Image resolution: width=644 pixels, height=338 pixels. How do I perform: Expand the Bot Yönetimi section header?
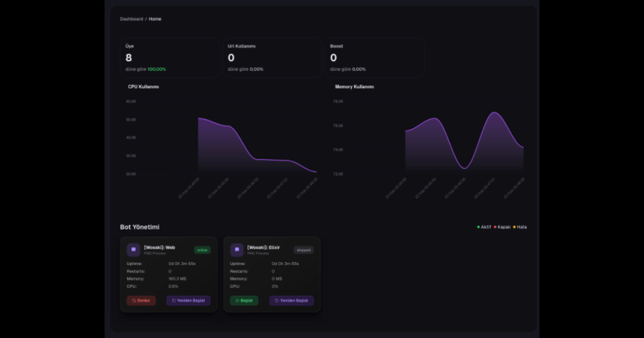point(141,227)
